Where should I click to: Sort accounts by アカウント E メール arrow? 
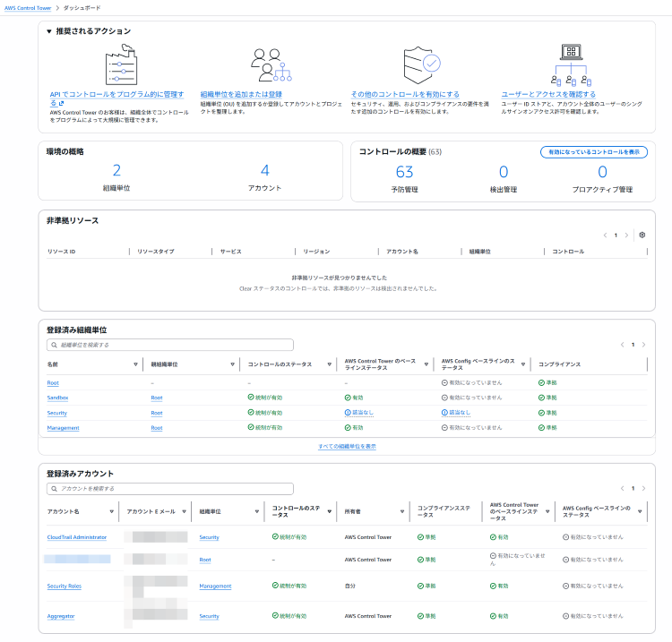(184, 512)
